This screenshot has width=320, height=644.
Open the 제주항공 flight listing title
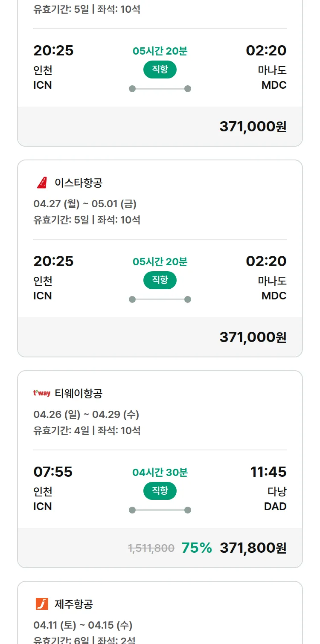(74, 604)
